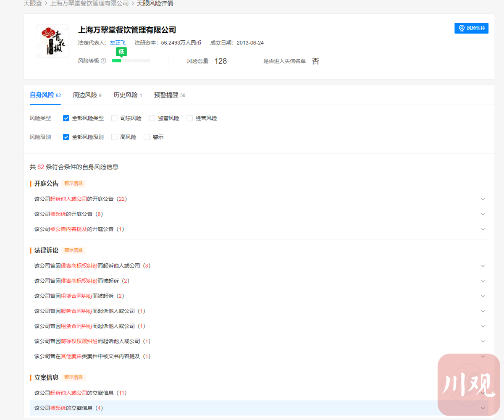This screenshot has height=420, width=504.
Task: Expand 侵害商标权纠纷 起诉他人 row chevron
Action: point(483,266)
